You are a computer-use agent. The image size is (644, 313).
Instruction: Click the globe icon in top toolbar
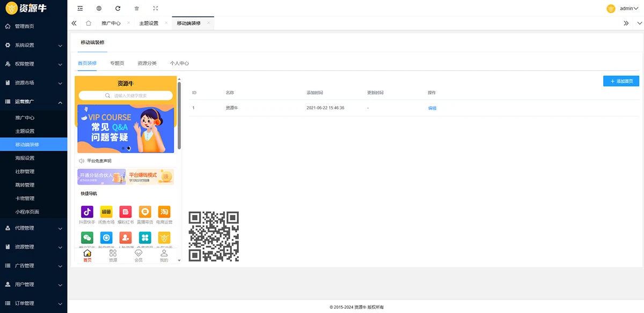tap(99, 9)
